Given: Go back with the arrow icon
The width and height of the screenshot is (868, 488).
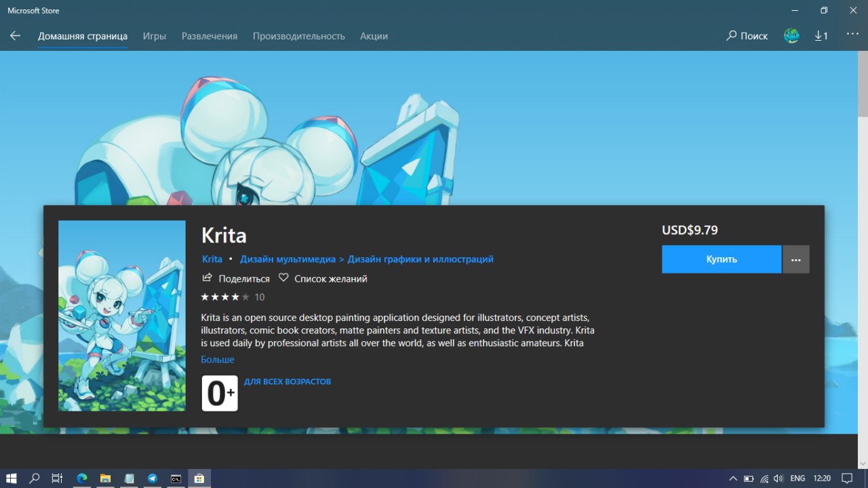Looking at the screenshot, I should [15, 36].
